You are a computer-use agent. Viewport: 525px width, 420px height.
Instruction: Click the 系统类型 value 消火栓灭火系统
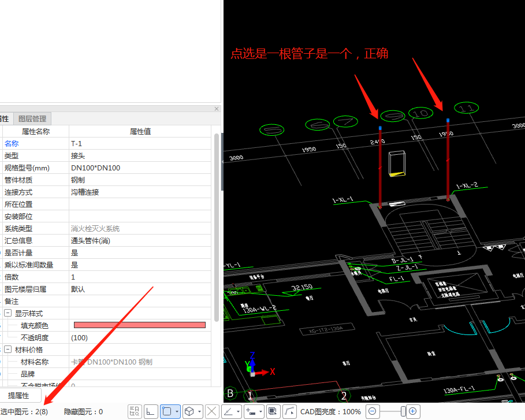tap(140, 228)
